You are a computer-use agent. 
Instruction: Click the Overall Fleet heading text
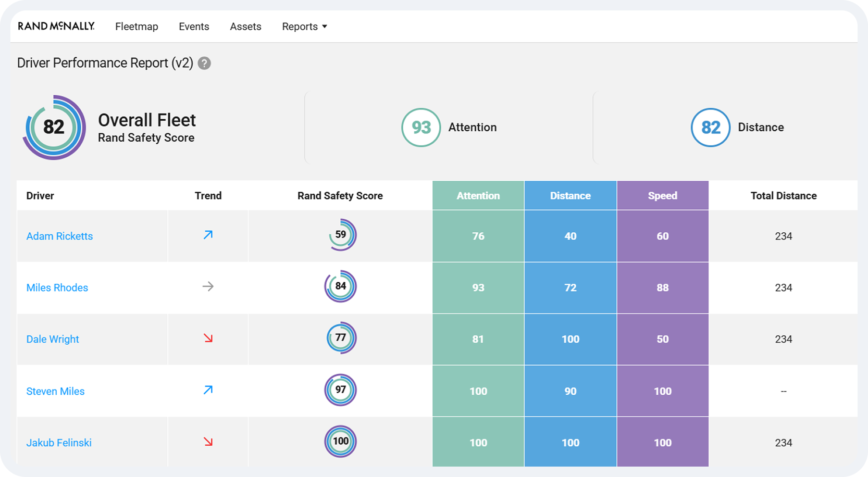[x=147, y=120]
